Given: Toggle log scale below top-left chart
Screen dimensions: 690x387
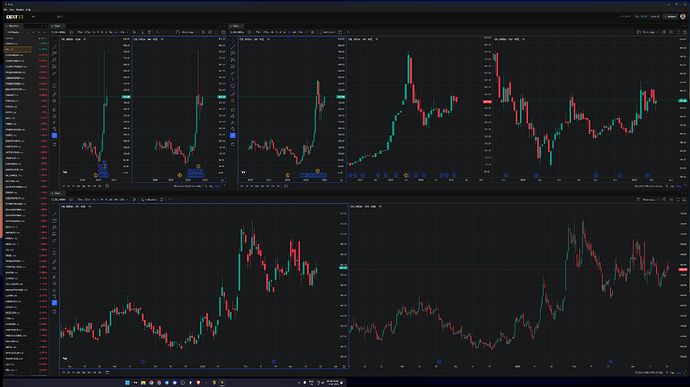Looking at the screenshot, I should 211,186.
